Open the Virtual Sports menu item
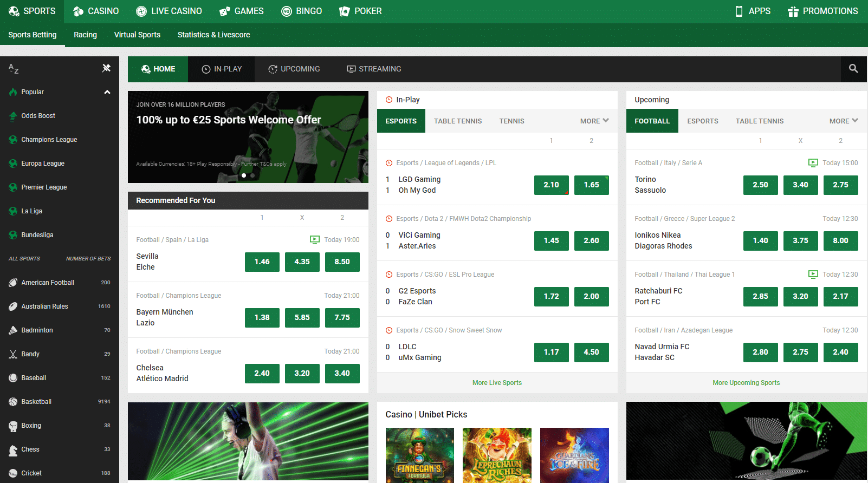The image size is (868, 483). [137, 35]
